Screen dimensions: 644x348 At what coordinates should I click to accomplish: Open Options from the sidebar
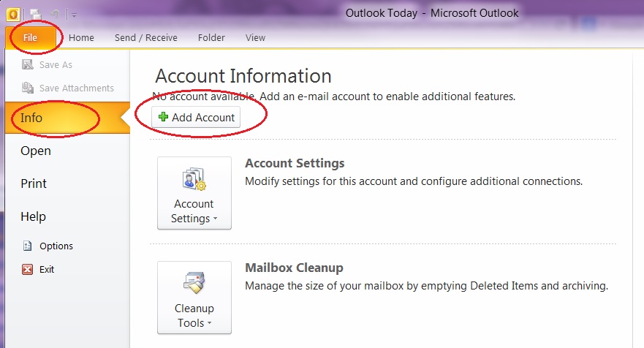(x=56, y=246)
